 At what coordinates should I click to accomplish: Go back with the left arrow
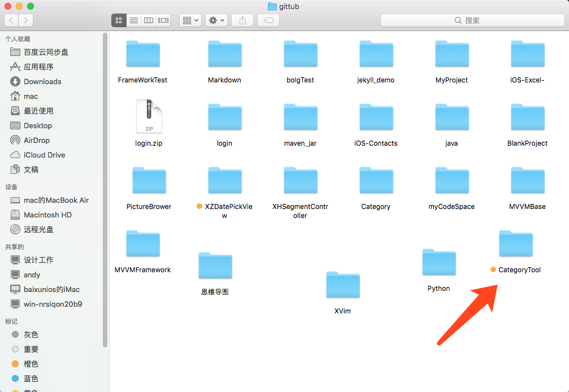pyautogui.click(x=11, y=20)
